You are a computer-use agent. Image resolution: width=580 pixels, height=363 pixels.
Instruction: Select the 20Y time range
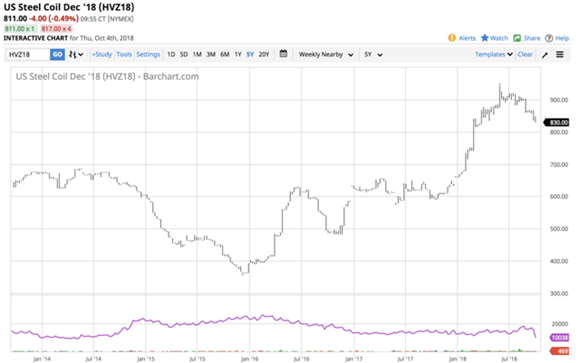[x=264, y=54]
